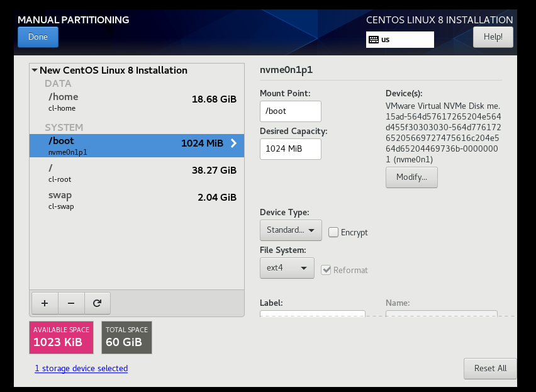Viewport: 536px width, 392px height.
Task: Open Help
Action: 493,37
